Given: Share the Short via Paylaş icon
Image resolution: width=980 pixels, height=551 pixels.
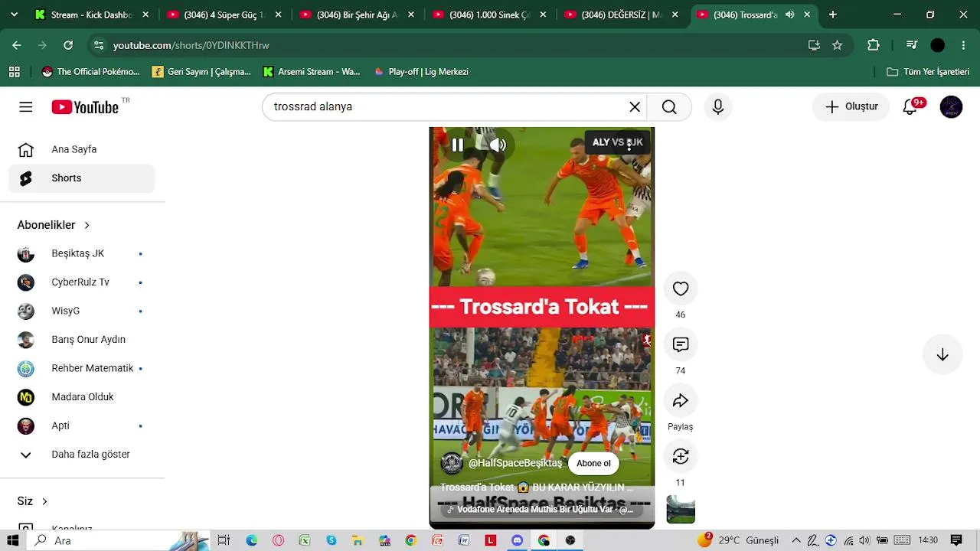Looking at the screenshot, I should (681, 401).
